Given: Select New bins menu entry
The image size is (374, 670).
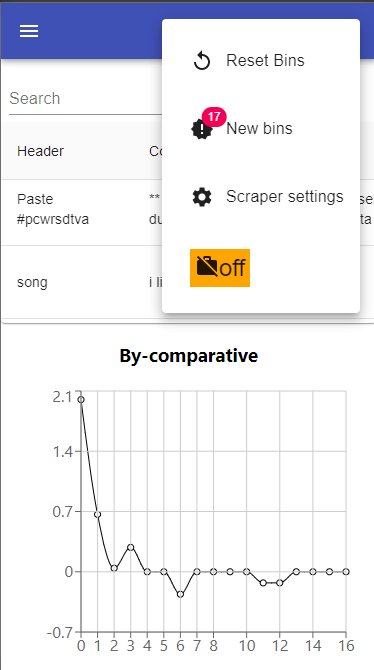Looking at the screenshot, I should pos(261,129).
